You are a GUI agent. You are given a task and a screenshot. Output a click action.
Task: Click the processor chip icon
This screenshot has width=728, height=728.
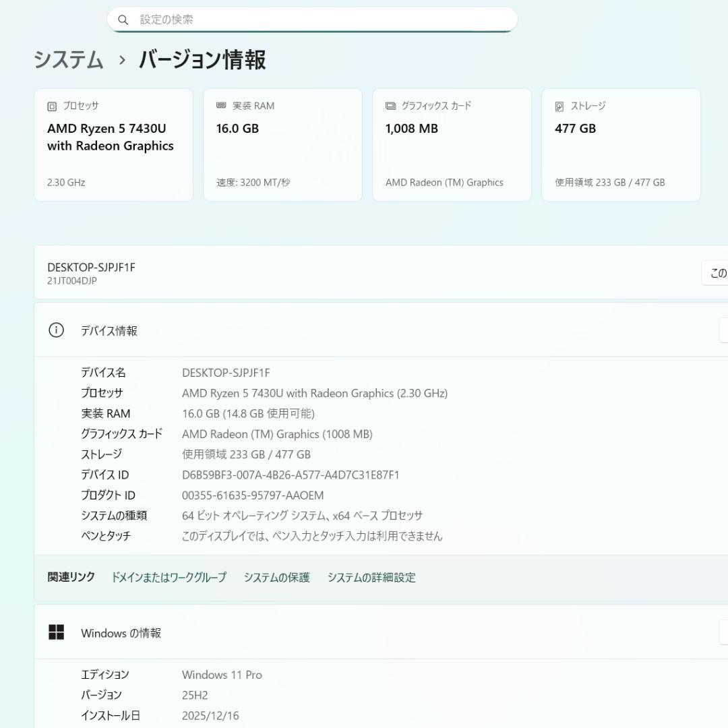point(52,107)
